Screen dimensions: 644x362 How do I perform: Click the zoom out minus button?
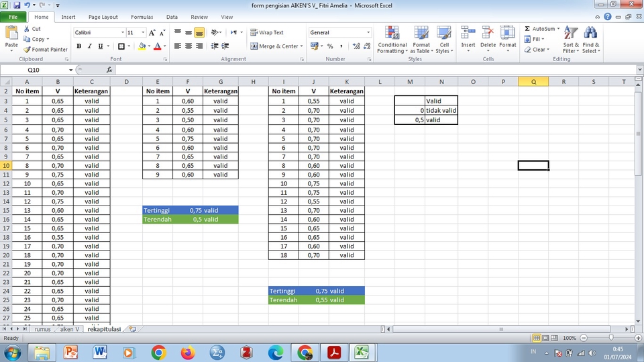click(584, 338)
